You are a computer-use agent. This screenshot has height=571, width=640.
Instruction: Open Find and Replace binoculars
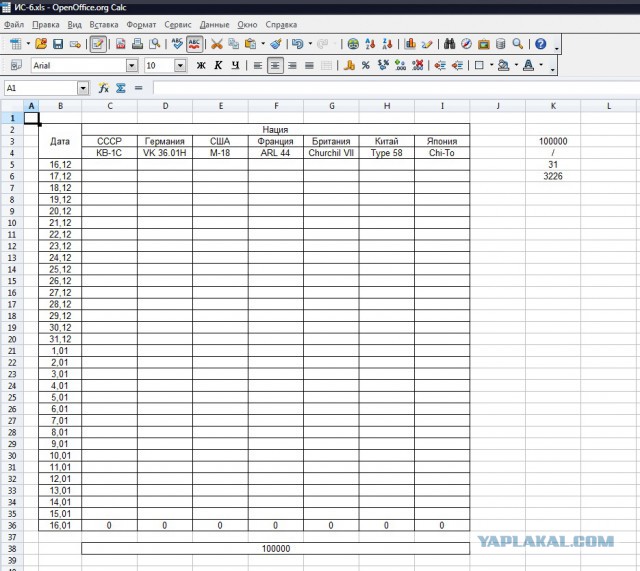click(449, 44)
